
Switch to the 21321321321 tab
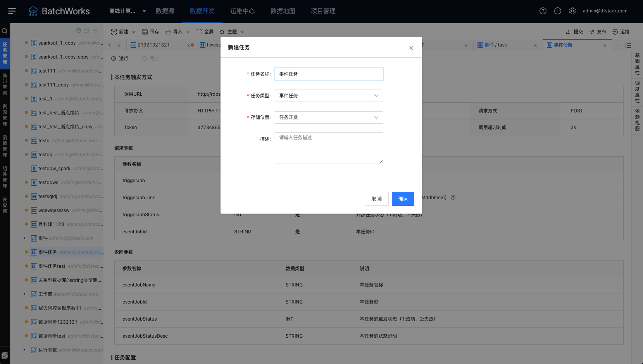[153, 45]
